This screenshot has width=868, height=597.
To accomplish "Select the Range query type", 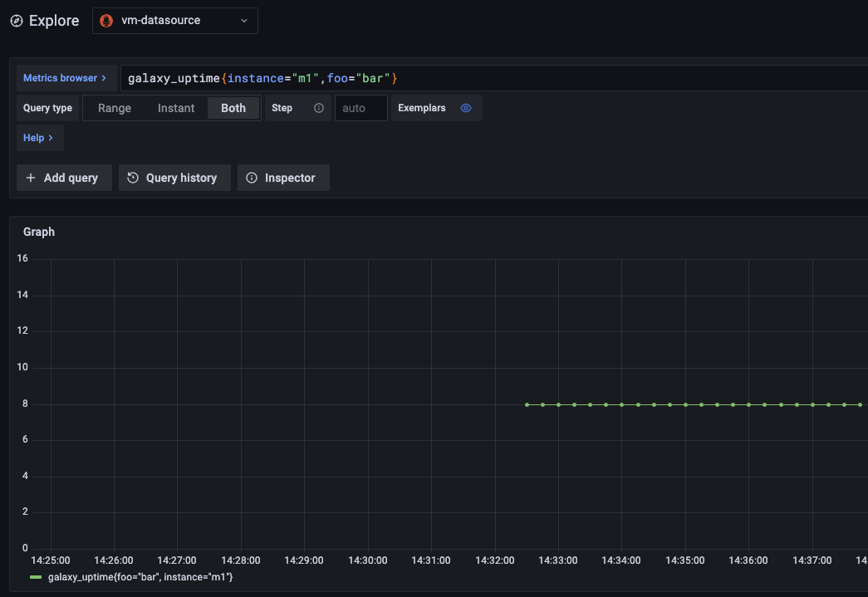I will 115,108.
